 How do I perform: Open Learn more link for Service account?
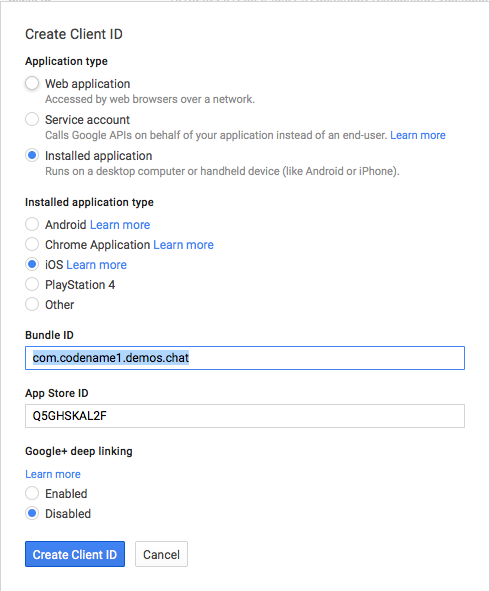click(x=418, y=135)
